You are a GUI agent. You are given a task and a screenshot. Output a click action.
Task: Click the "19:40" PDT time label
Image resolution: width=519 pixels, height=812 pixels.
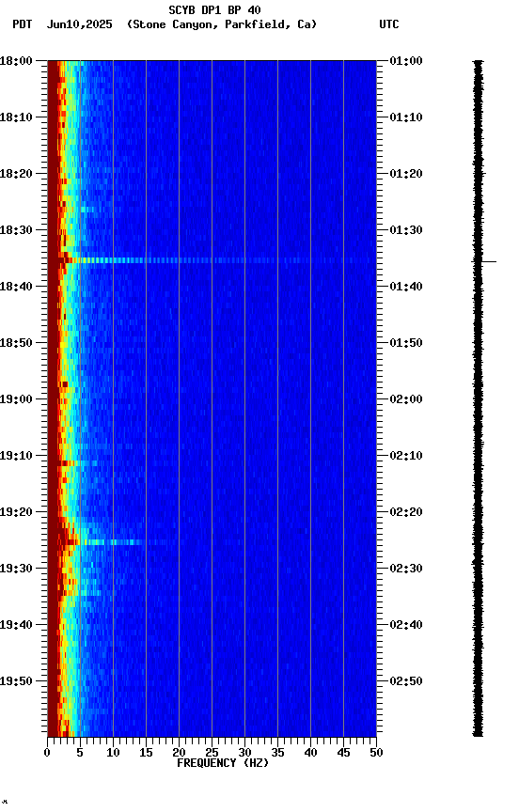pos(16,625)
